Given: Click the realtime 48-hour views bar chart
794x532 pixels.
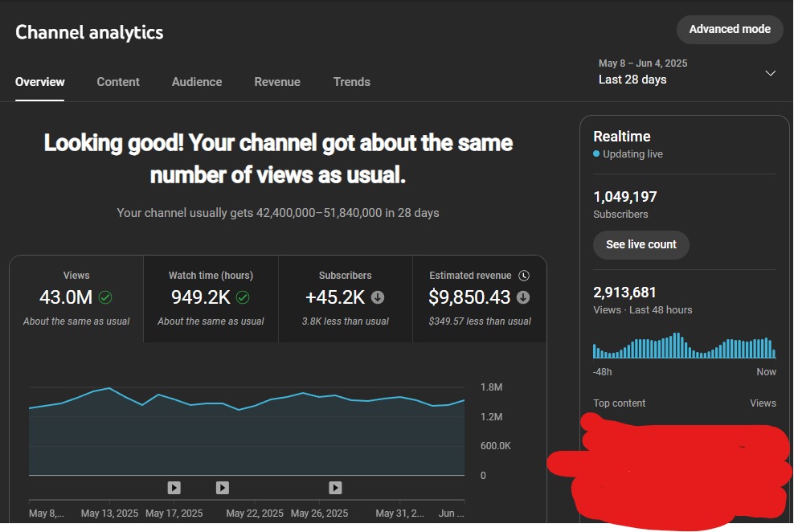Looking at the screenshot, I should (685, 346).
